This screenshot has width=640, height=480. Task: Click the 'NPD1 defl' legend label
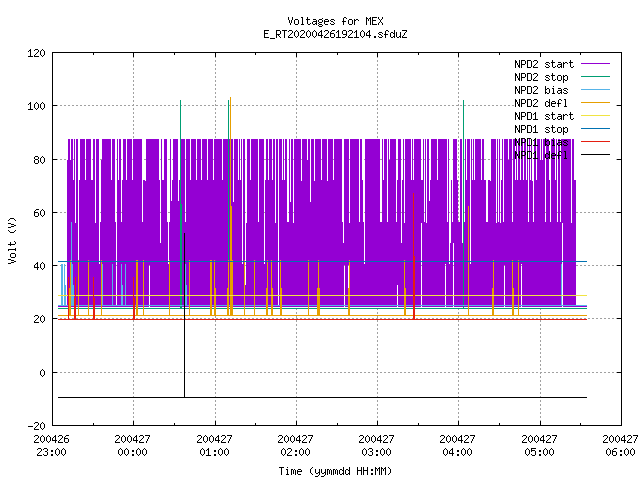coord(541,156)
